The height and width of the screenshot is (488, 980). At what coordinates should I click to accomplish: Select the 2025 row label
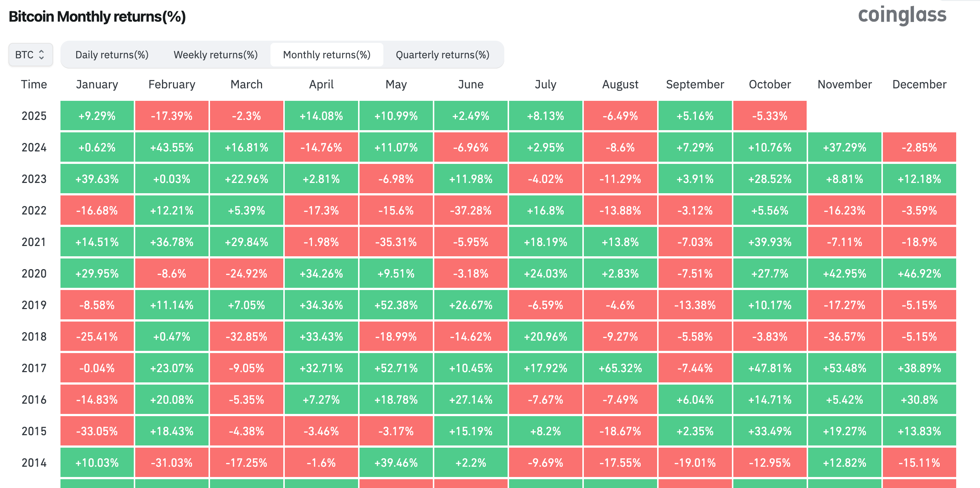pyautogui.click(x=34, y=116)
